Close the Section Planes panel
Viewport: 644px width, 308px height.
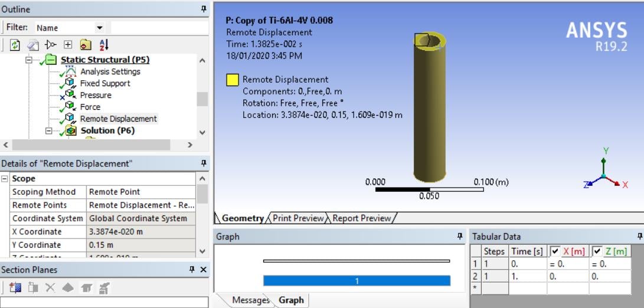click(x=203, y=270)
